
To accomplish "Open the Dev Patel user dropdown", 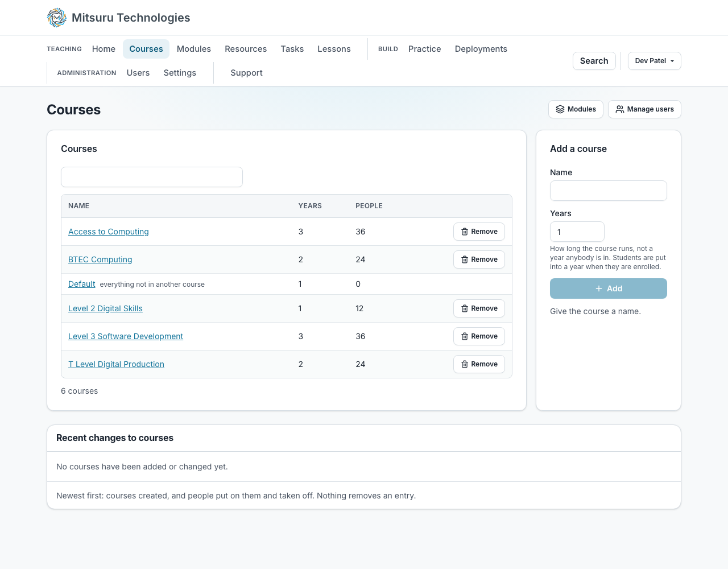I will click(654, 61).
